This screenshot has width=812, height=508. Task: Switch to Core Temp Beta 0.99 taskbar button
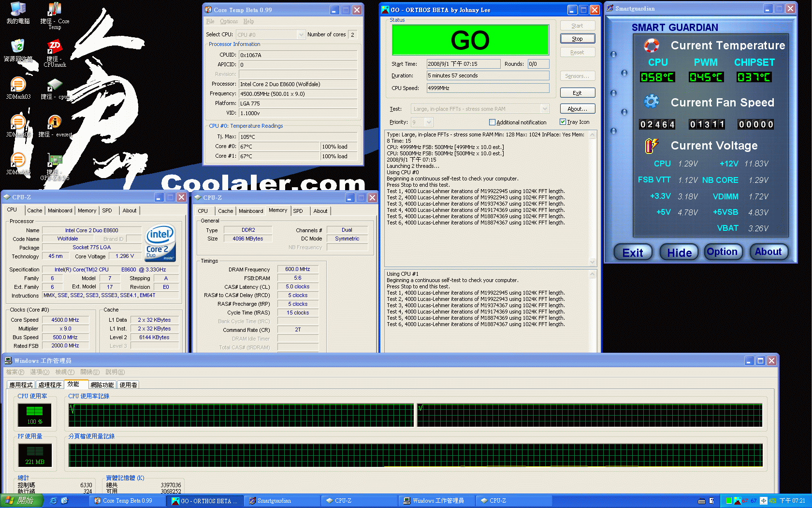point(128,501)
